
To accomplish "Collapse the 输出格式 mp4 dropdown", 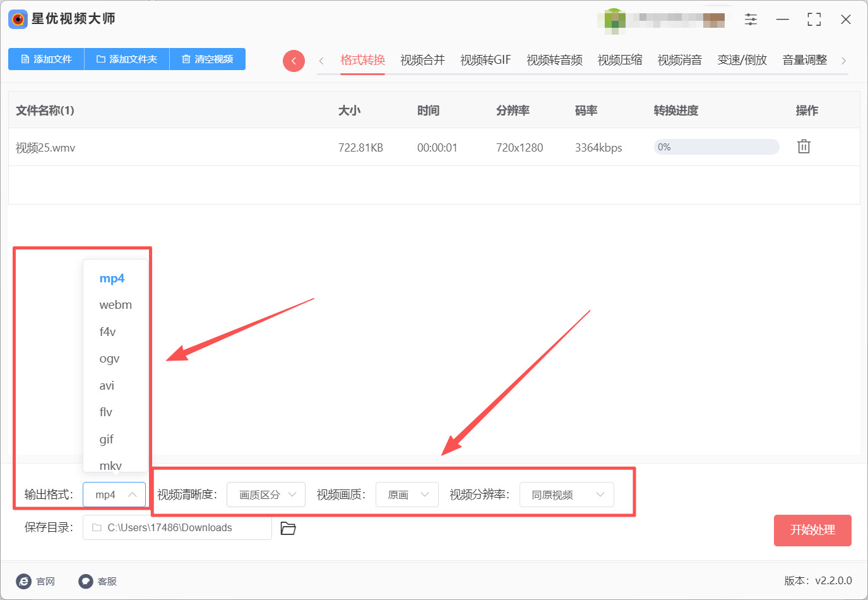I will pos(114,495).
